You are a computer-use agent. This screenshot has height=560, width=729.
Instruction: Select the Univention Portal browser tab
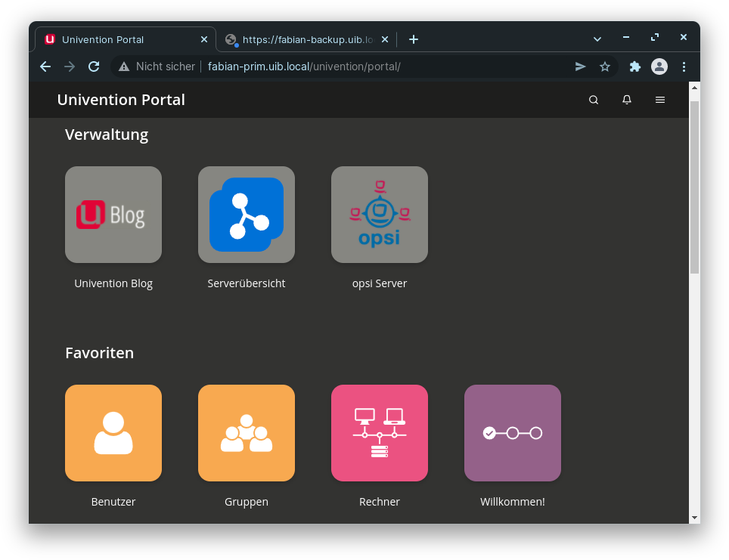point(113,39)
